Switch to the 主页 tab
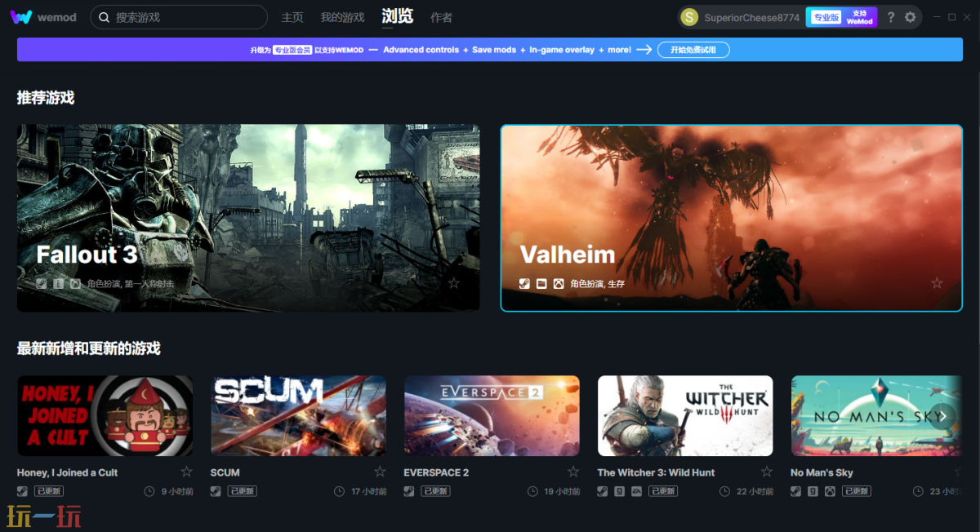The image size is (980, 532). pos(292,17)
